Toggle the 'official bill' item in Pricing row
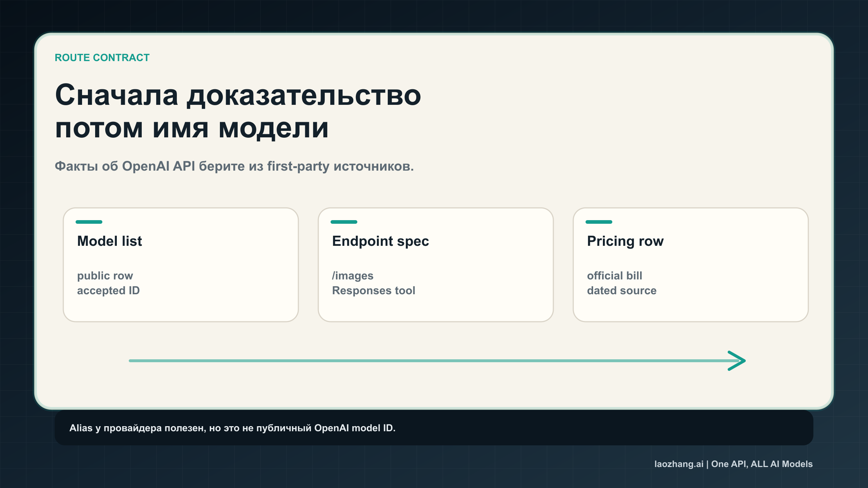The image size is (868, 488). pos(614,275)
